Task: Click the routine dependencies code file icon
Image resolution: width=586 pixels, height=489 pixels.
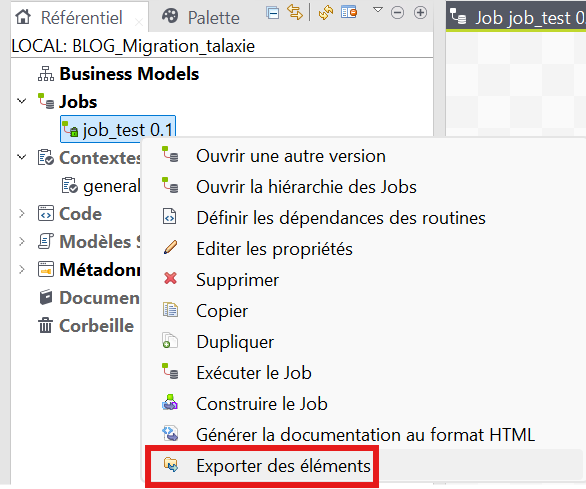Action: point(169,216)
